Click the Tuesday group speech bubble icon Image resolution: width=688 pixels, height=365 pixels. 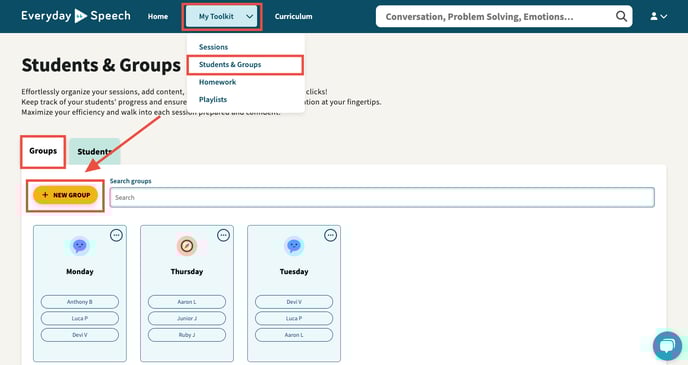pos(294,246)
